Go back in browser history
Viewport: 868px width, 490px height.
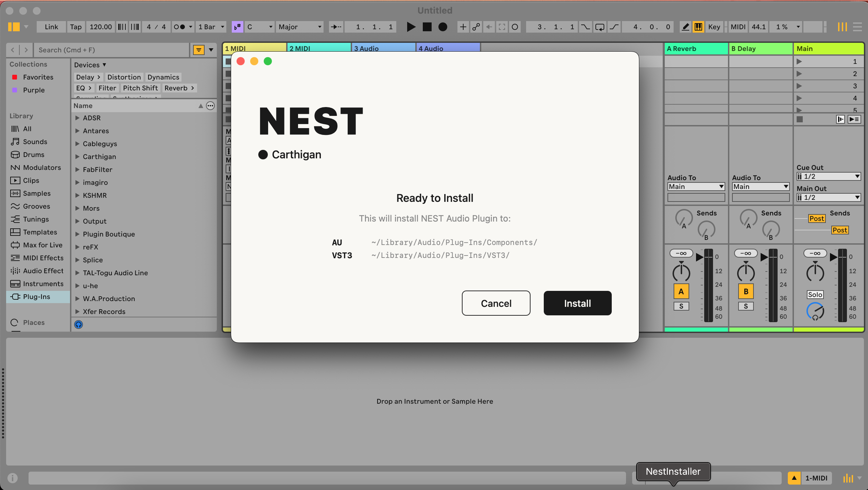pyautogui.click(x=13, y=50)
